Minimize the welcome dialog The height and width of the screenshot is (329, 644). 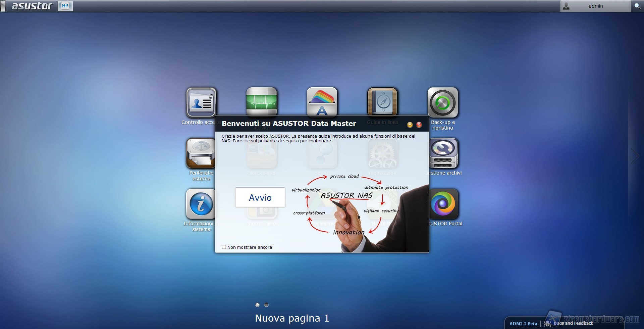point(410,125)
